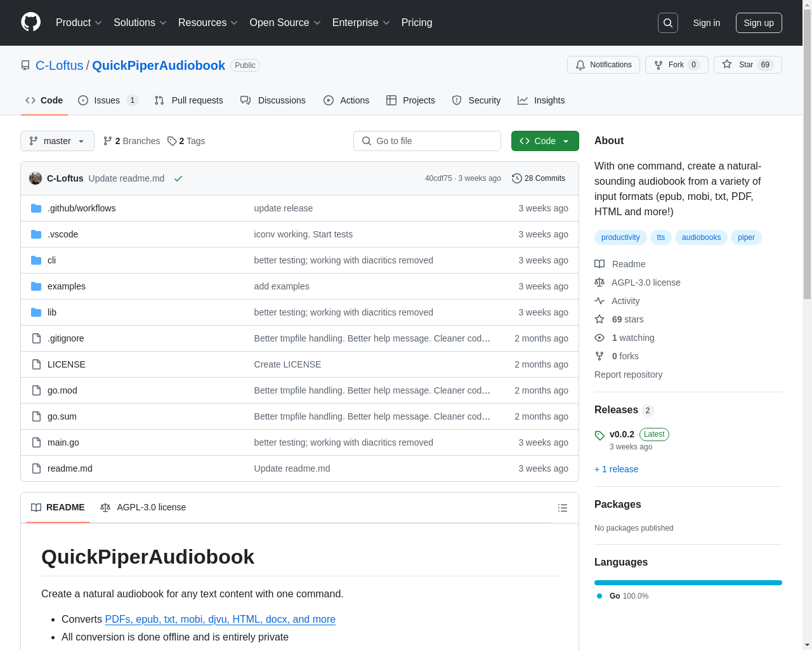Open the Insights tab
The width and height of the screenshot is (812, 650).
(x=541, y=100)
